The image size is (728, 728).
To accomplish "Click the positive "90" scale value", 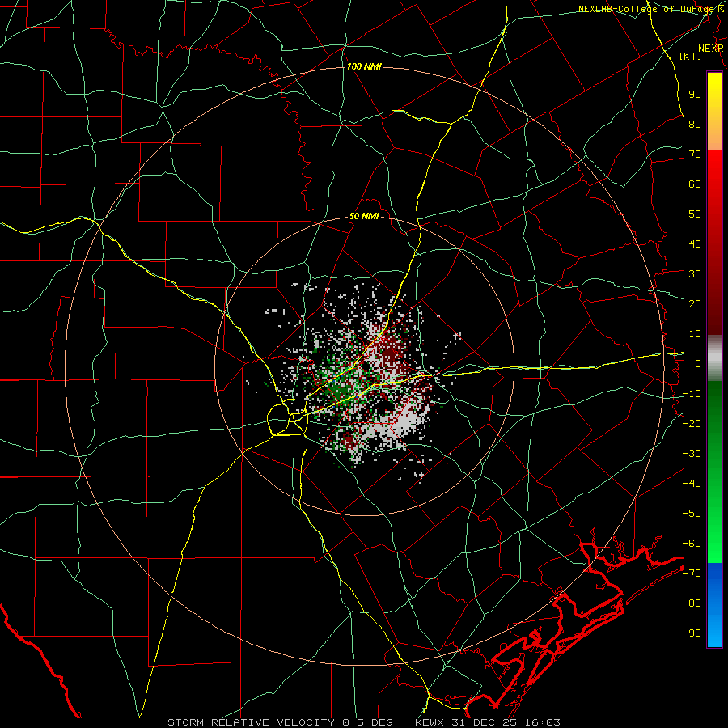I will (695, 95).
